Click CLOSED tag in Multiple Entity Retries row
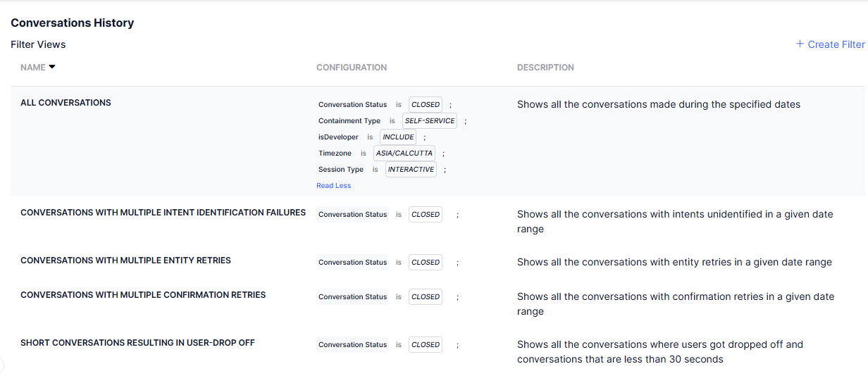 pos(426,263)
